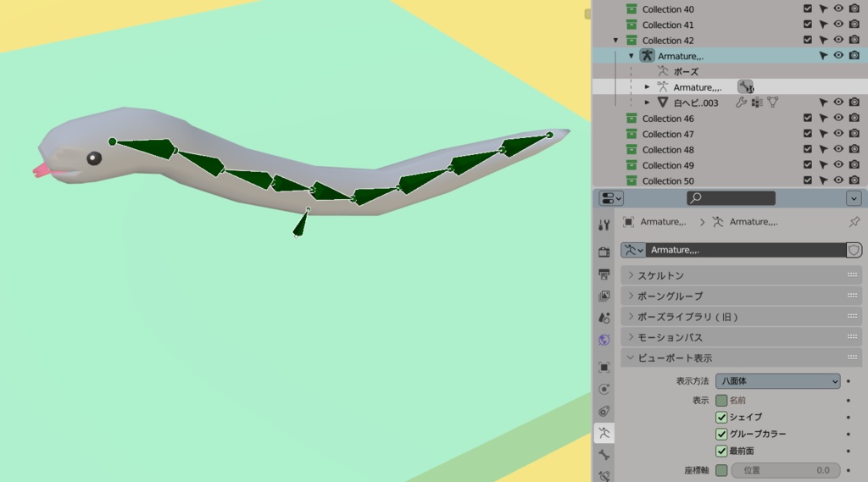Open the Bone Constraints properties tab
Viewport: 868px width, 482px height.
tap(604, 475)
